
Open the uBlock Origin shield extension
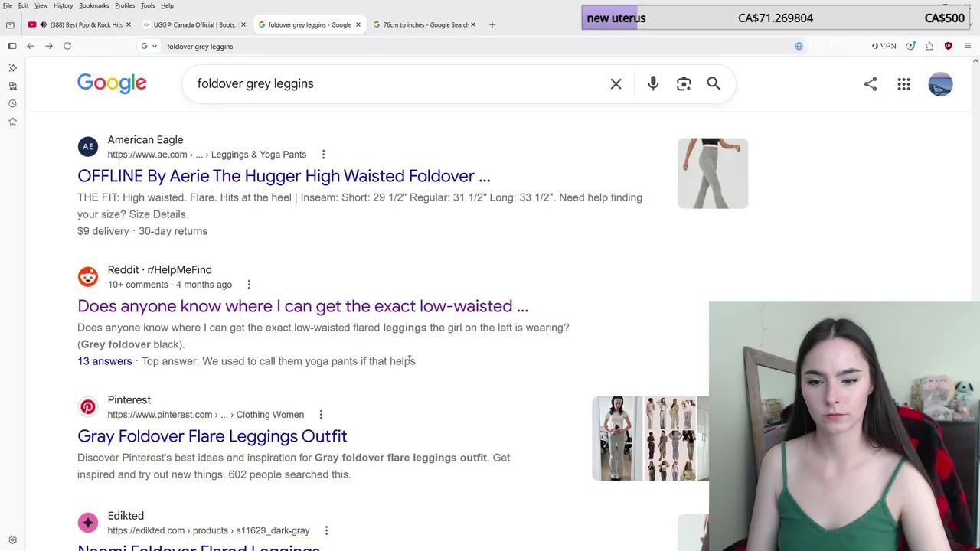pos(948,46)
